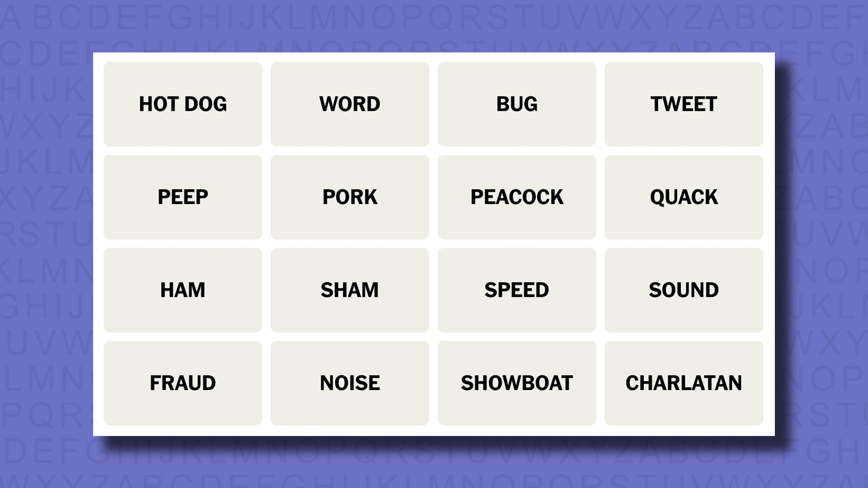
Task: Click the HAM tile
Action: point(183,290)
